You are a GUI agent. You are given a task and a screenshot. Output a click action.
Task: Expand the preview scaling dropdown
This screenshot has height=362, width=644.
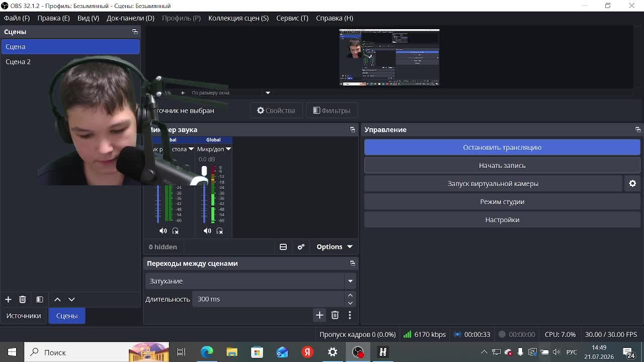(268, 93)
